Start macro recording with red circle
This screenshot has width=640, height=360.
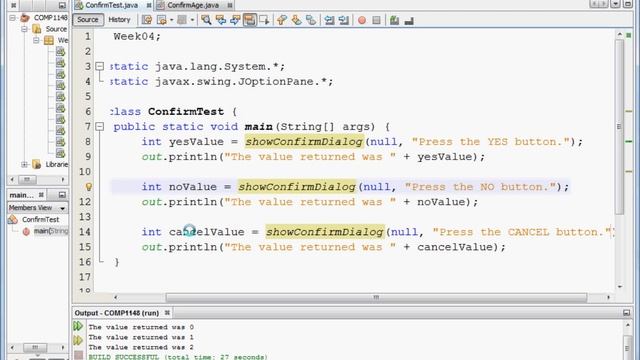[x=362, y=20]
